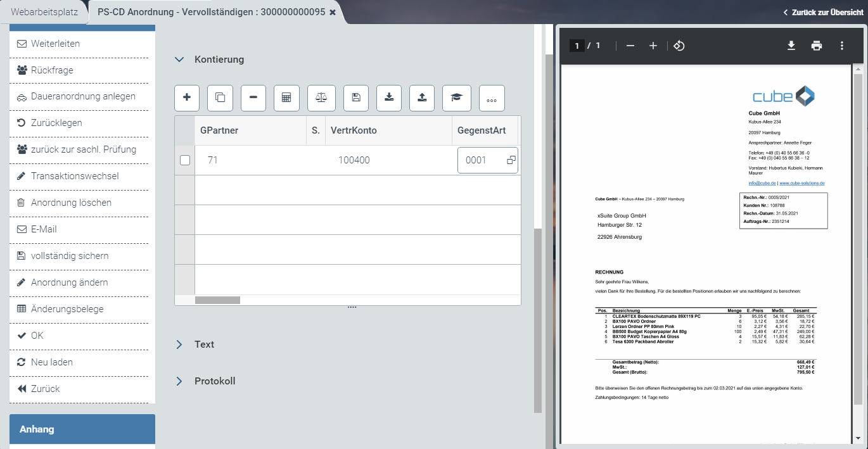This screenshot has width=868, height=449.
Task: Print the PDF invoice
Action: click(x=817, y=46)
